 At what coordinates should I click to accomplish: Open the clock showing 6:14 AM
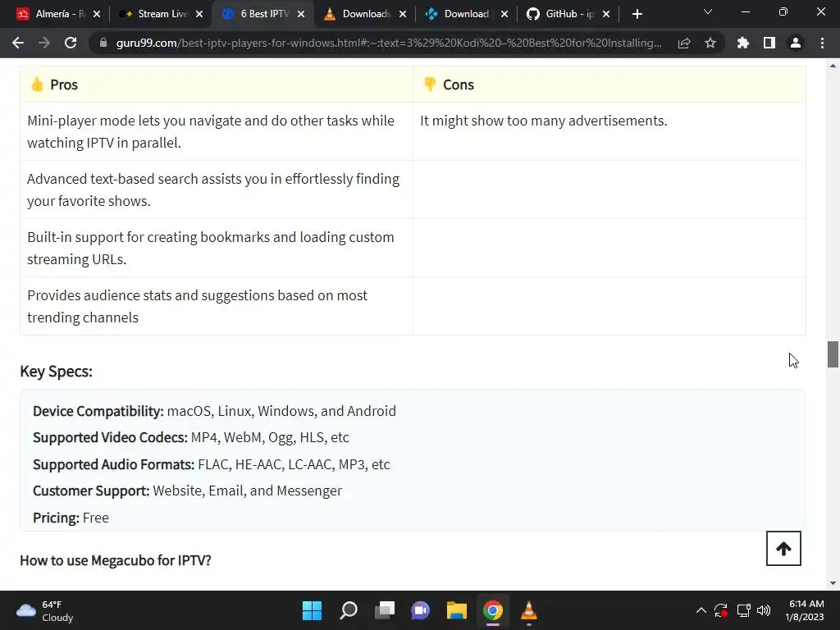[x=804, y=610]
